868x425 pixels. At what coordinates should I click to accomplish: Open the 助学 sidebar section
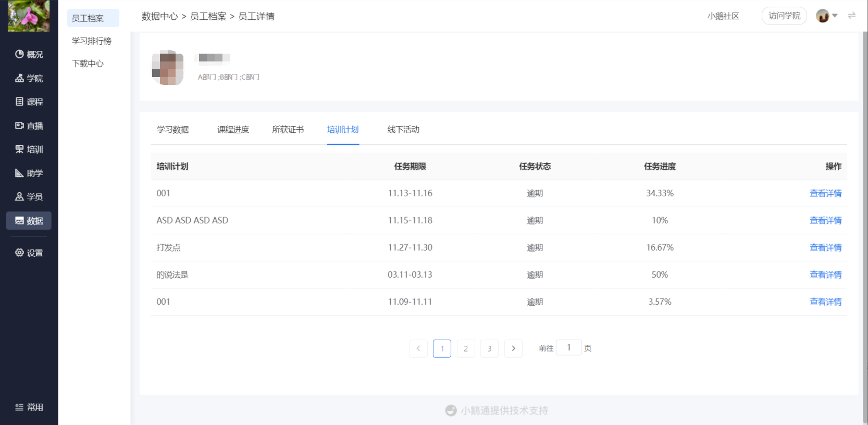29,173
